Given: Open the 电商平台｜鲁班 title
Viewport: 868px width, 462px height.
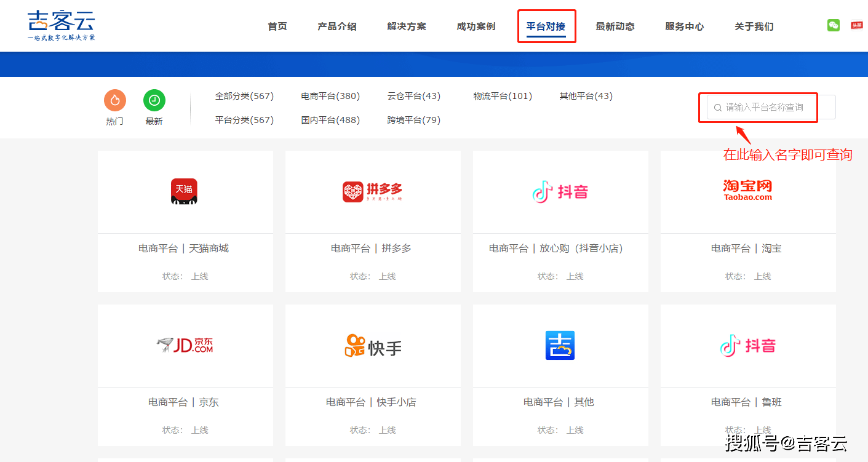Looking at the screenshot, I should click(747, 402).
